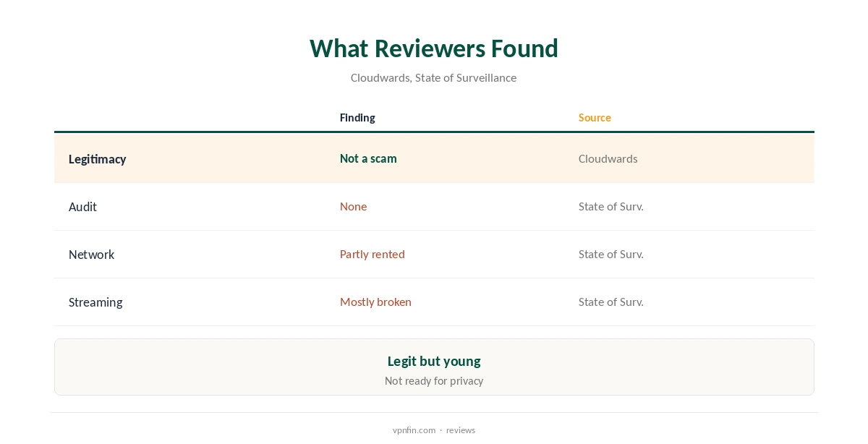Click 'State of Surv.' in the Audit row
The image size is (868, 444).
(611, 206)
